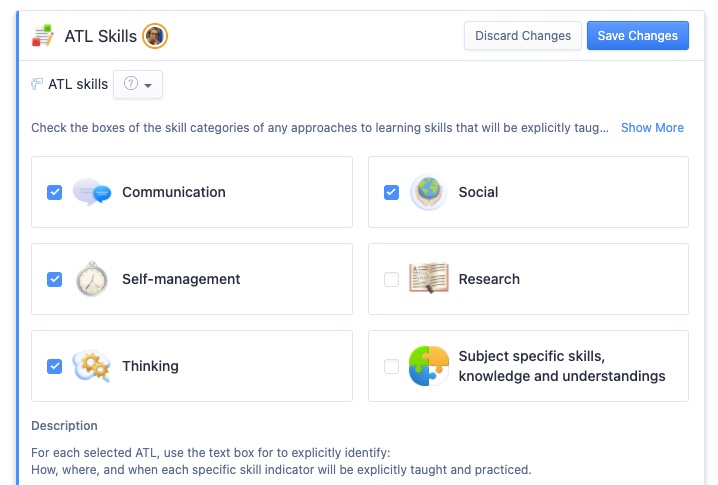
Task: Click the ATL Skills notes header icon
Action: click(43, 36)
